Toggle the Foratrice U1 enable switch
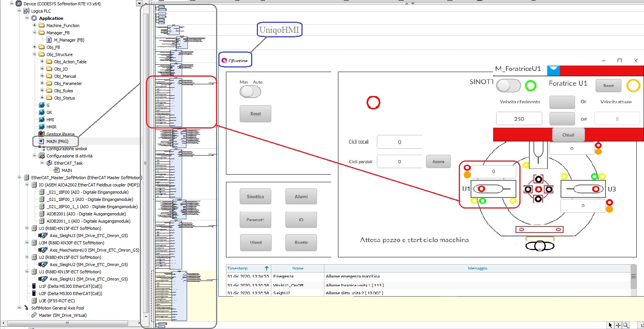The width and height of the screenshot is (644, 329). 509,85
